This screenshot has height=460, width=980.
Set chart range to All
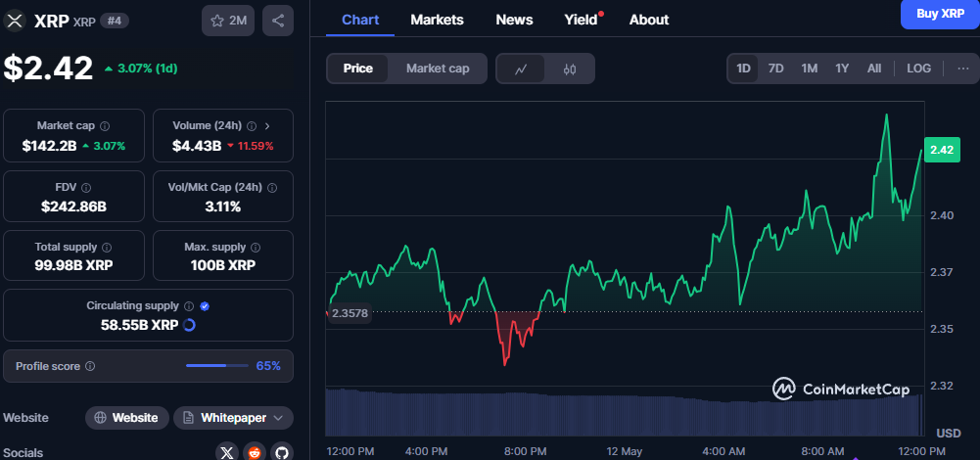point(874,69)
